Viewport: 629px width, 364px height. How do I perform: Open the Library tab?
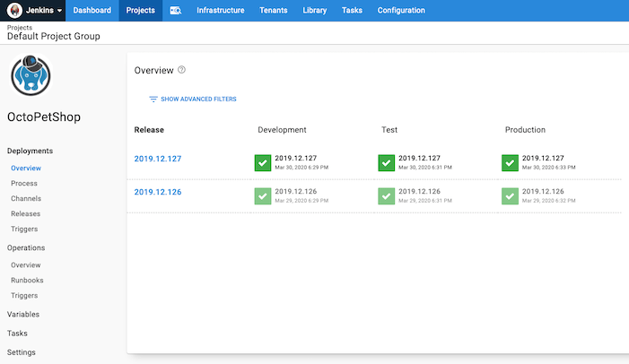click(x=314, y=11)
